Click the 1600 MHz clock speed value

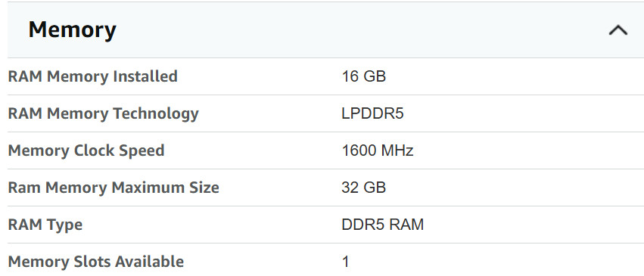(378, 150)
